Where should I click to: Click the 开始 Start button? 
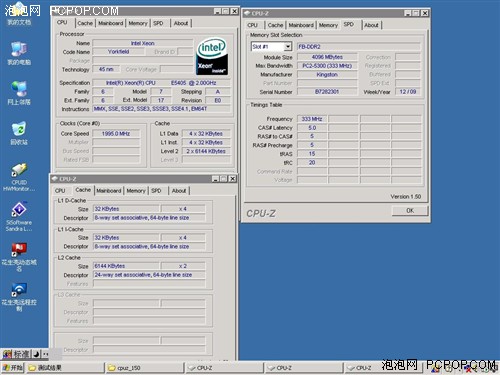tap(12, 368)
